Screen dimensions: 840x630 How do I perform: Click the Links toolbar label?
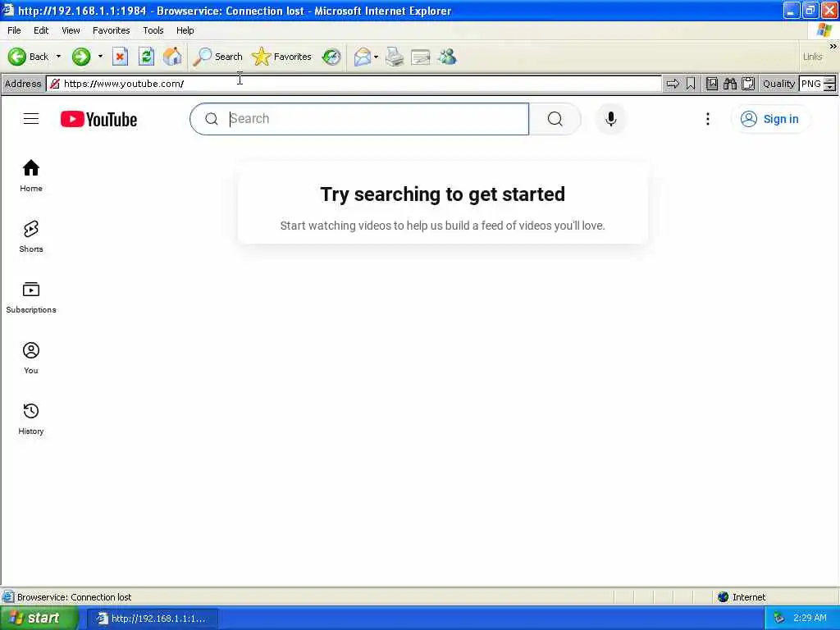click(812, 57)
